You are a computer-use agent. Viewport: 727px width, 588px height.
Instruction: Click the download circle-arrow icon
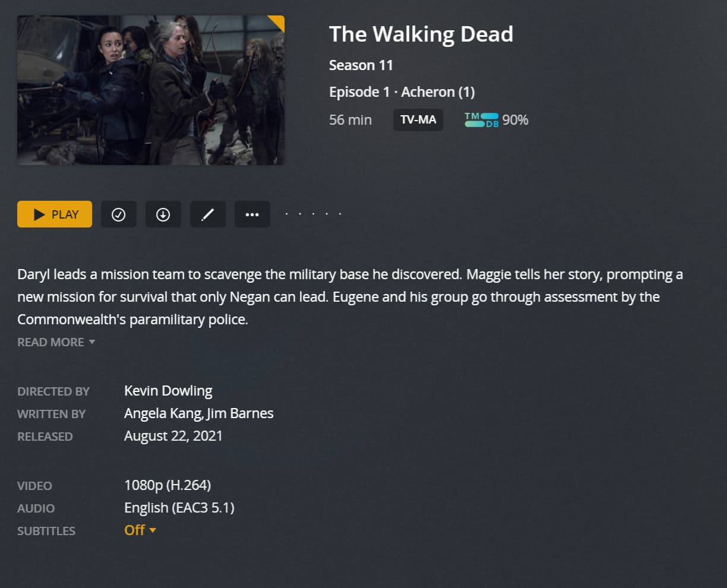coord(163,214)
